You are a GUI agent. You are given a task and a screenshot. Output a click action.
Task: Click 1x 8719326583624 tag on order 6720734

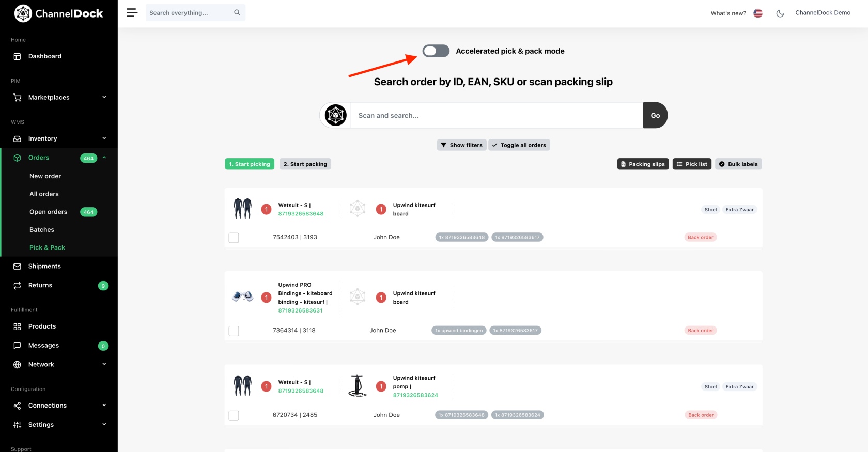(517, 415)
